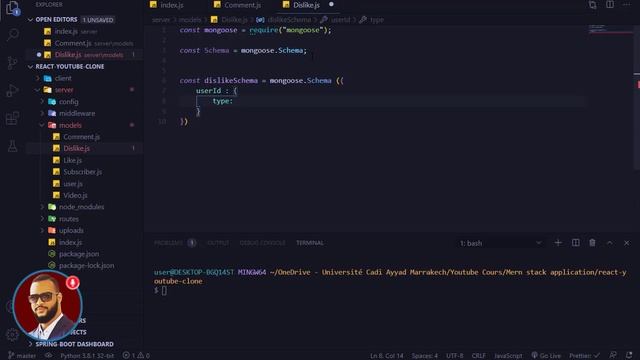
Task: Open Like.js in models folder
Action: [x=72, y=160]
